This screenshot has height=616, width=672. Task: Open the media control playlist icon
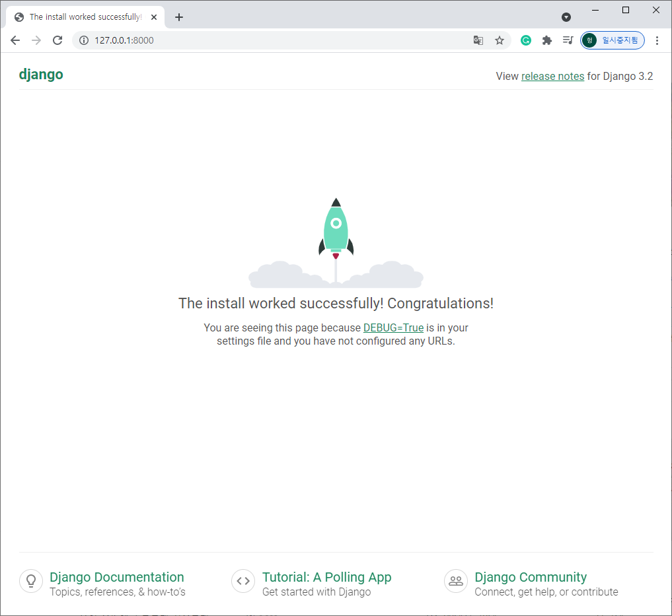click(568, 40)
